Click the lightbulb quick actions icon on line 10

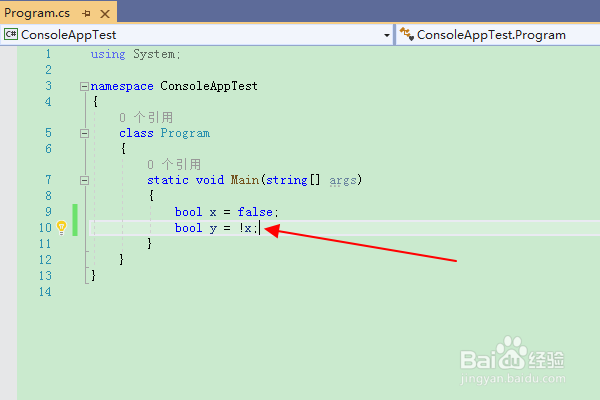click(x=61, y=227)
